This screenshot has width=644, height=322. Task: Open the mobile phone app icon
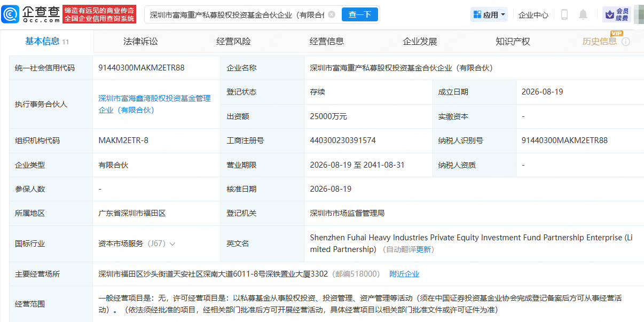pyautogui.click(x=564, y=14)
